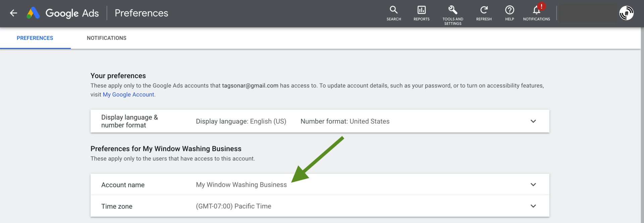Open the account profile avatar
644x223 pixels.
point(626,13)
